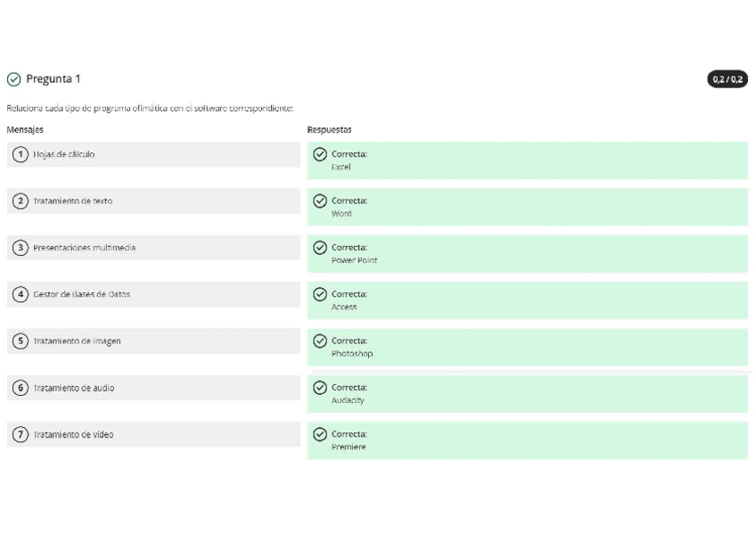Viewport: 756px width, 534px height.
Task: Click the check icon beside Power Point answer
Action: (x=320, y=248)
